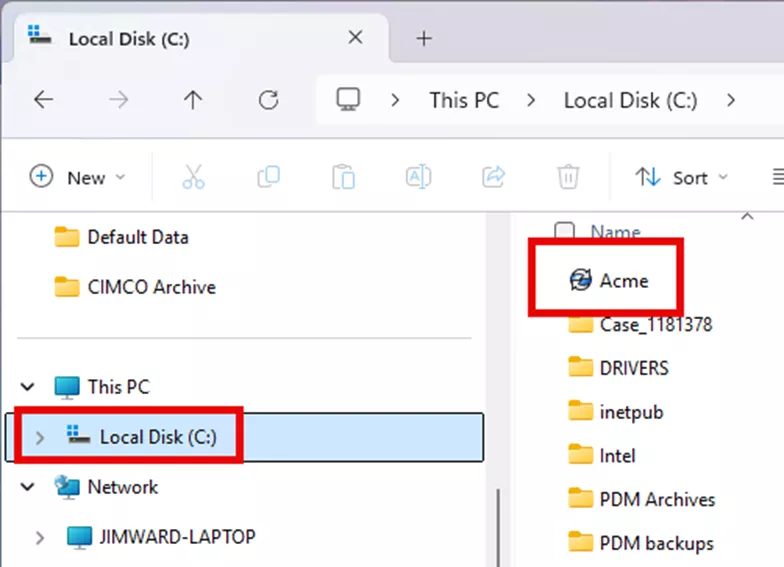
Task: Click This PC in the address bar
Action: coord(464,100)
